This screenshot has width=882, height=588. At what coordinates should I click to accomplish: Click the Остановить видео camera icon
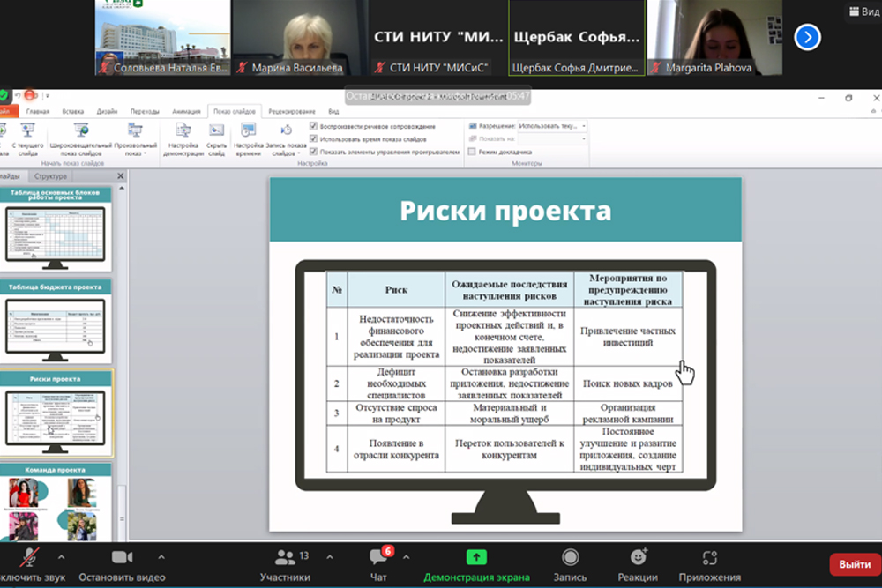[122, 558]
